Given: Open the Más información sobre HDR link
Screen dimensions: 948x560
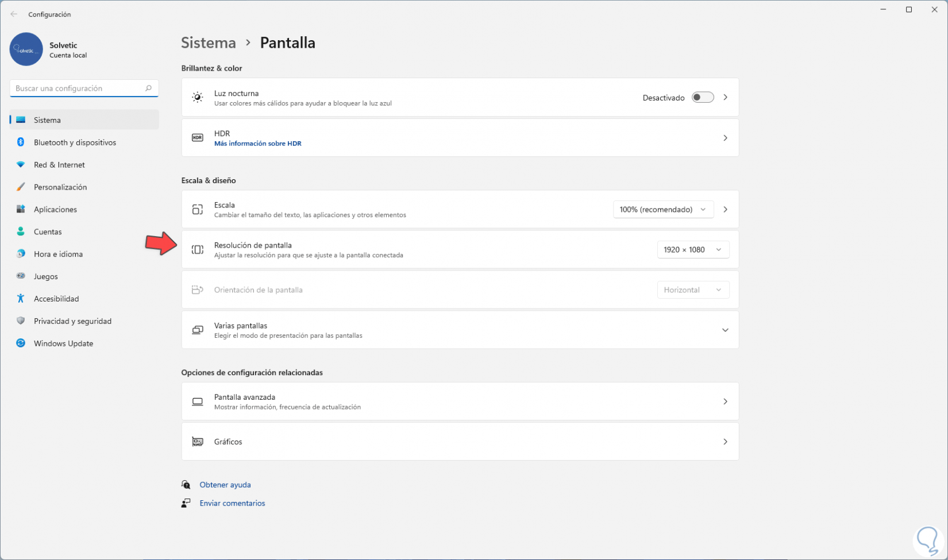Looking at the screenshot, I should (x=257, y=144).
